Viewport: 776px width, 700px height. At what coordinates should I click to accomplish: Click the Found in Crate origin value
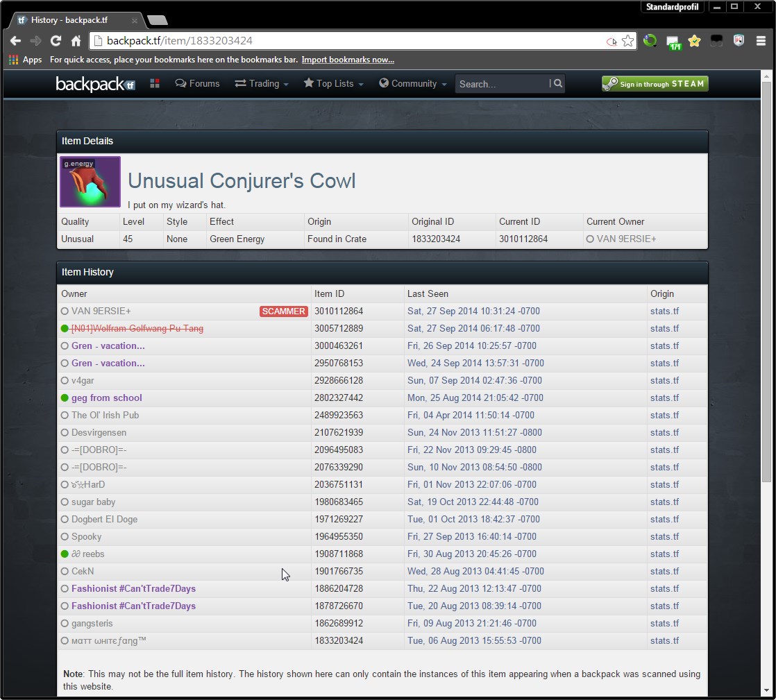(x=337, y=239)
